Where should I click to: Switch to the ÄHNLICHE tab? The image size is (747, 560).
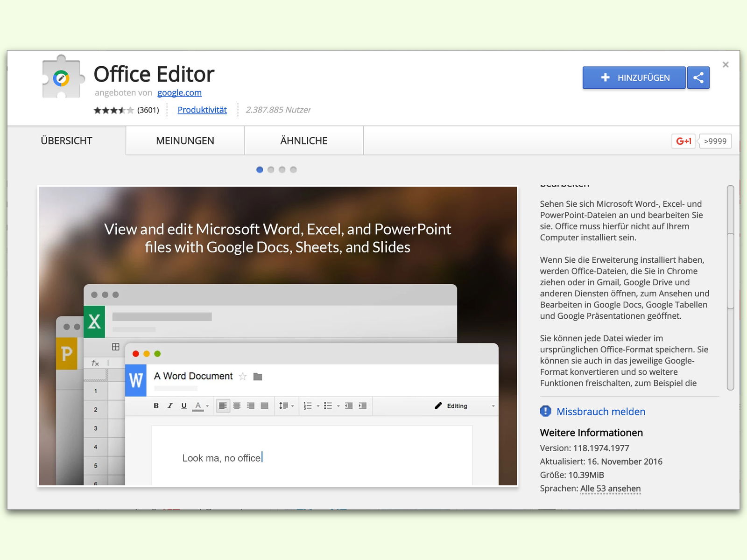pos(304,140)
